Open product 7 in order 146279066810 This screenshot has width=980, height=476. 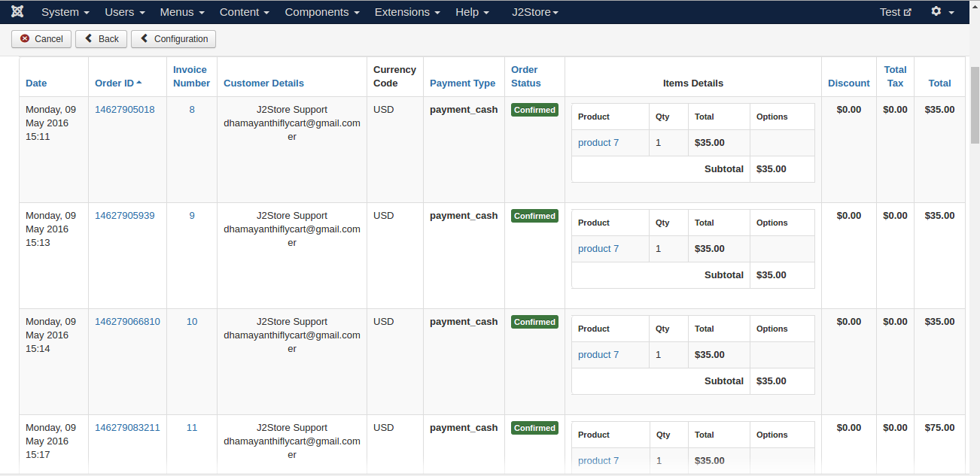tap(598, 355)
